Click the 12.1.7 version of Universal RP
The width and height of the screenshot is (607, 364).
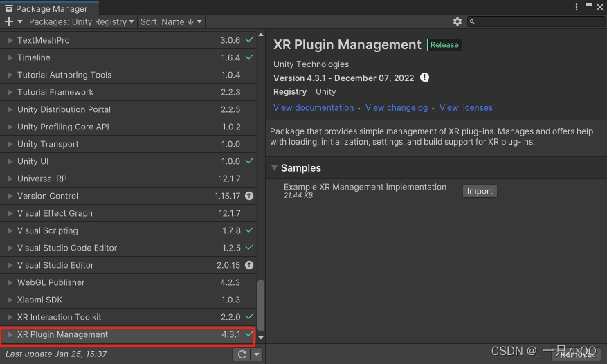coord(230,179)
